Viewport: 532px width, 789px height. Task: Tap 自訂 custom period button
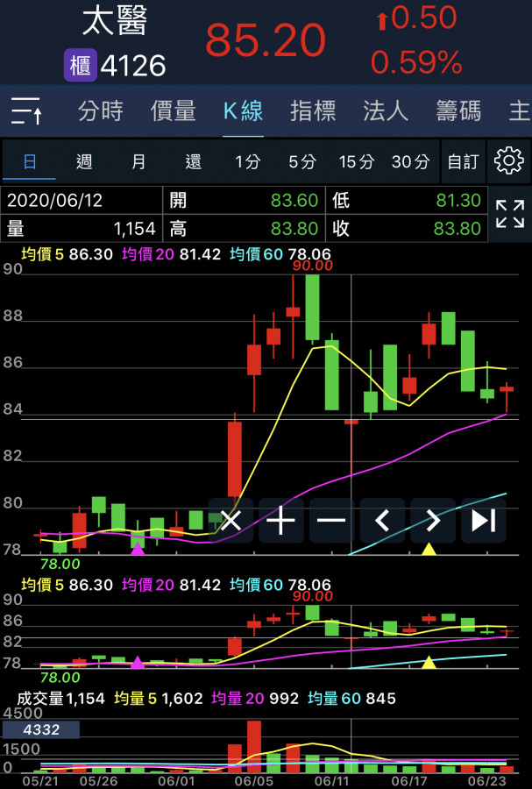[463, 161]
